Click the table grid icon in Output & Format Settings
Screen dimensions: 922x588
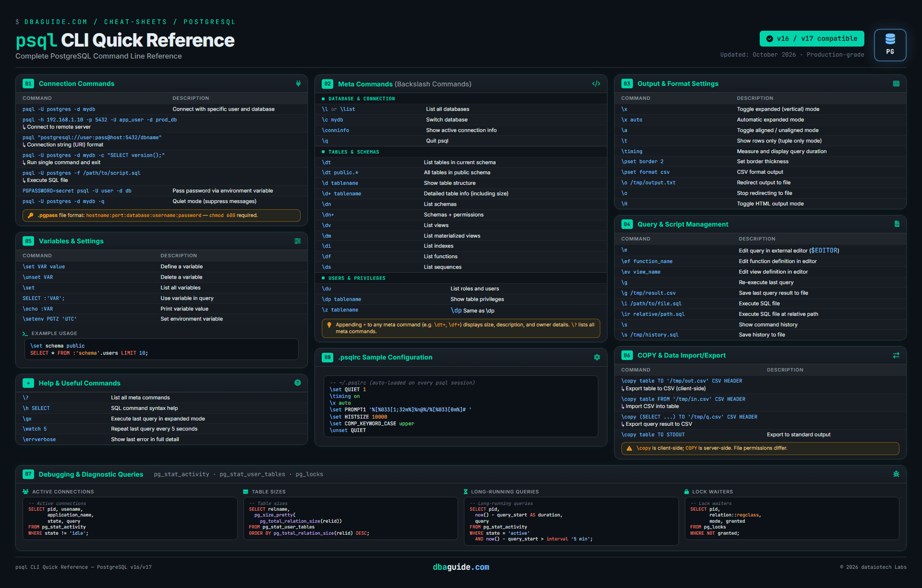pyautogui.click(x=896, y=84)
